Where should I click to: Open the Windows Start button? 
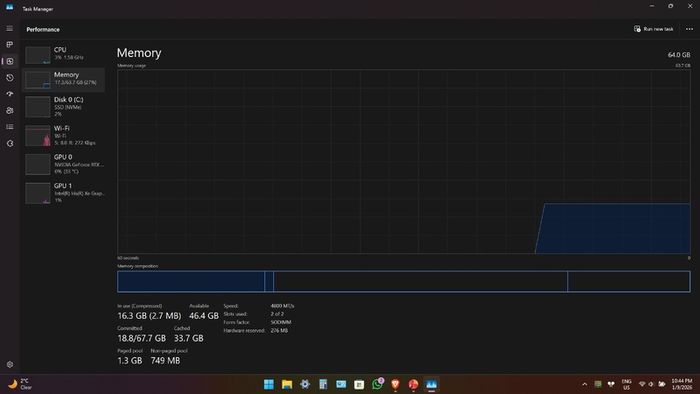(x=269, y=384)
